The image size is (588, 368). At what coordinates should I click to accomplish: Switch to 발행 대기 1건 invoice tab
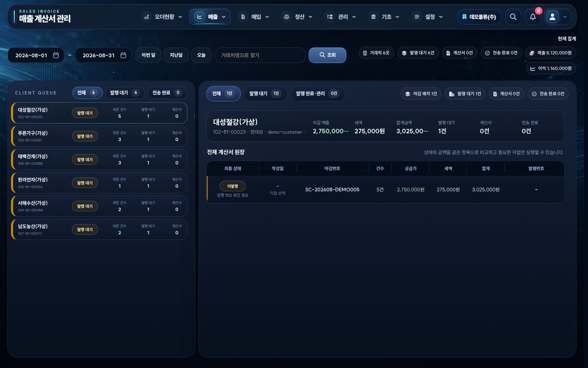[x=266, y=93]
